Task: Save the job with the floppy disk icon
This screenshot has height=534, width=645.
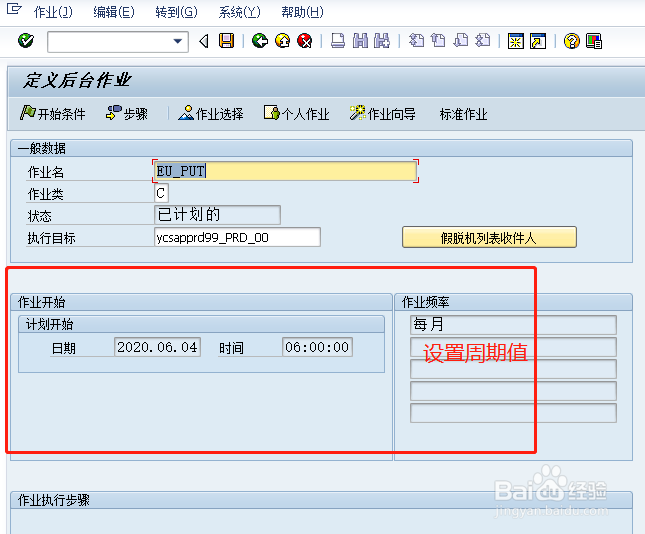Action: 226,41
